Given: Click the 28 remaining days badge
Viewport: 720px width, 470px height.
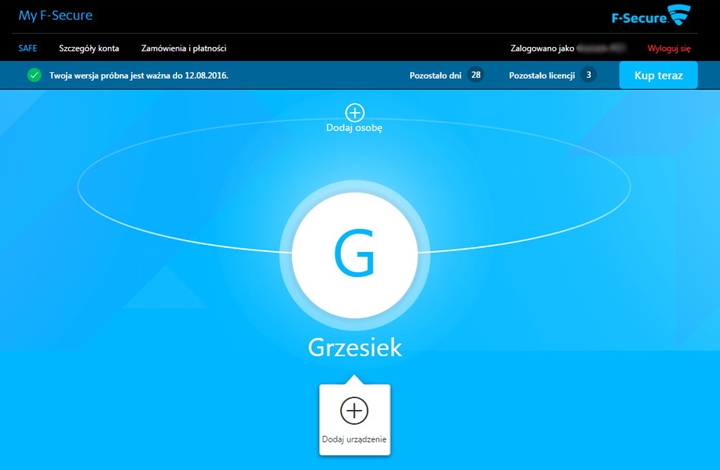Looking at the screenshot, I should (x=475, y=75).
